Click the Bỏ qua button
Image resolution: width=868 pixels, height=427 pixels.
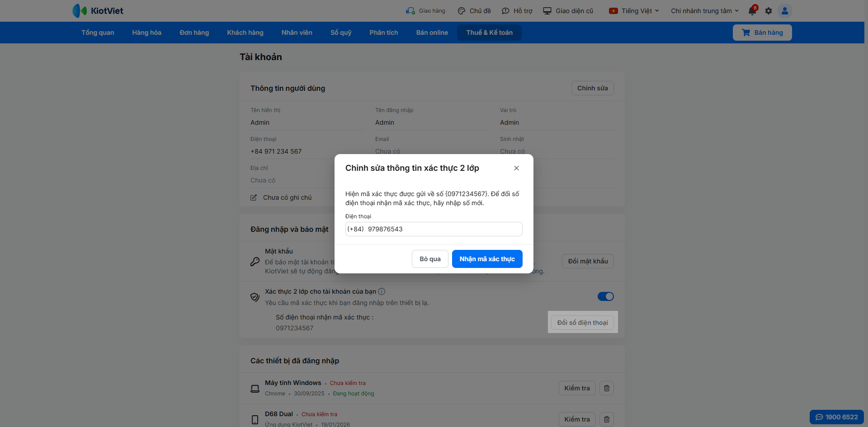click(x=430, y=259)
